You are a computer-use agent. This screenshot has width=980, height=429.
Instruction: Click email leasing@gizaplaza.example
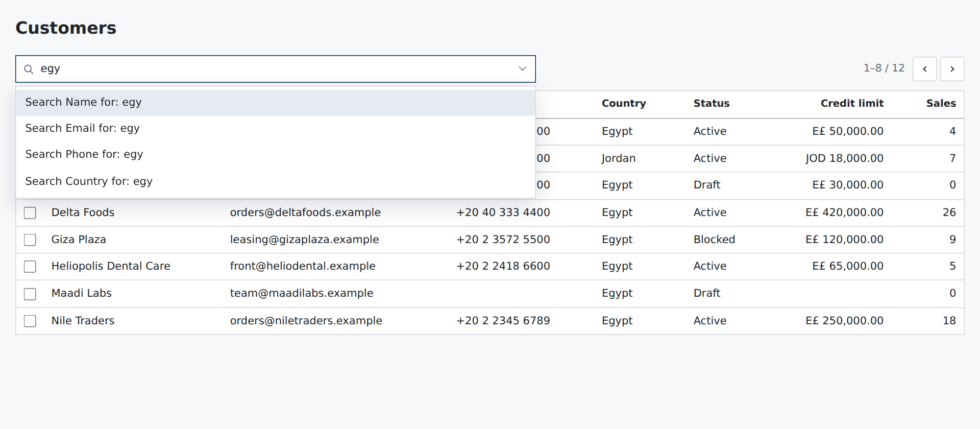click(x=304, y=240)
